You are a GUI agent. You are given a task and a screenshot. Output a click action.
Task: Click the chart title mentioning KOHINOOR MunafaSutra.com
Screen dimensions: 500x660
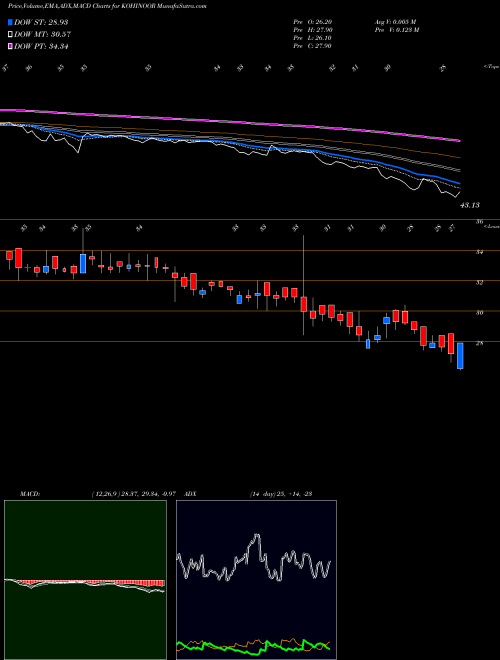point(107,6)
